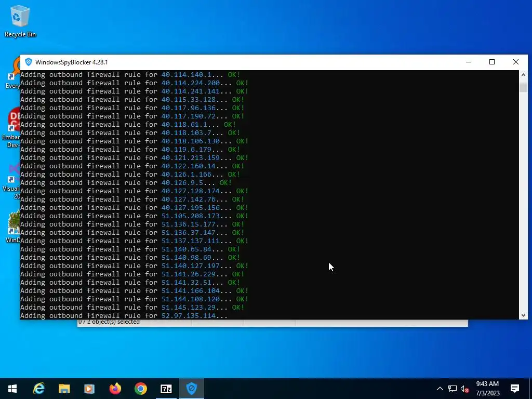
Task: Click IP address 40.127.195.156
Action: point(190,208)
